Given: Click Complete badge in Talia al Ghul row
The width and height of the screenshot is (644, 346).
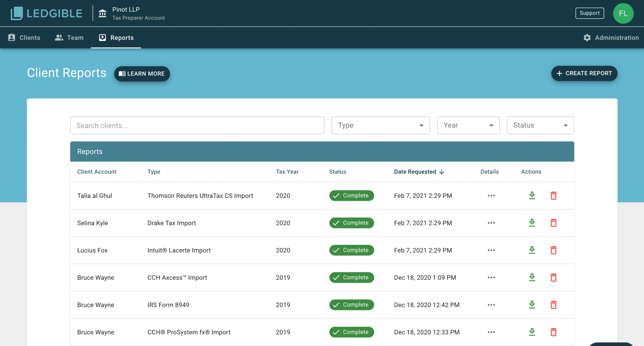Looking at the screenshot, I should click(352, 195).
